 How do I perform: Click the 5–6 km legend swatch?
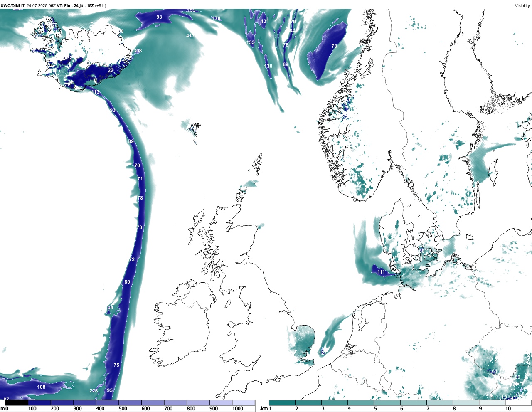387,402
